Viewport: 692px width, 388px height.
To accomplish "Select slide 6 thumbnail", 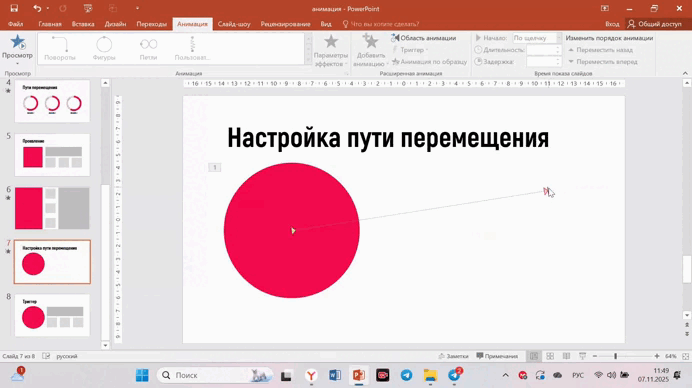I will 52,208.
